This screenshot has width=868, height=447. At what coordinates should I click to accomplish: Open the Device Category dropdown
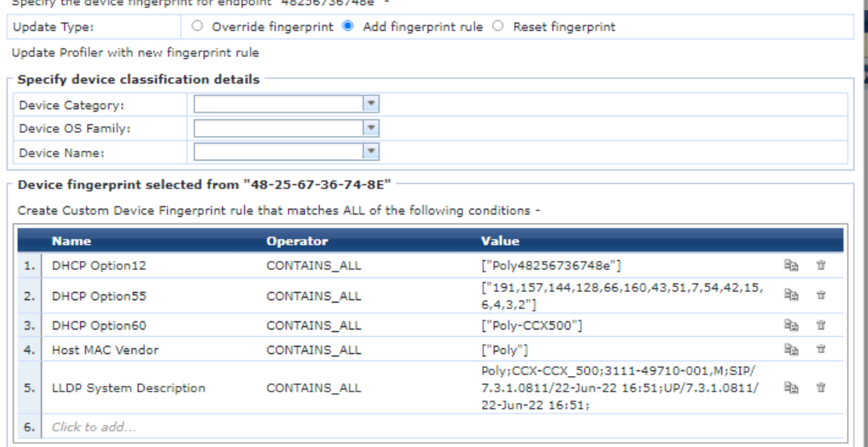371,104
